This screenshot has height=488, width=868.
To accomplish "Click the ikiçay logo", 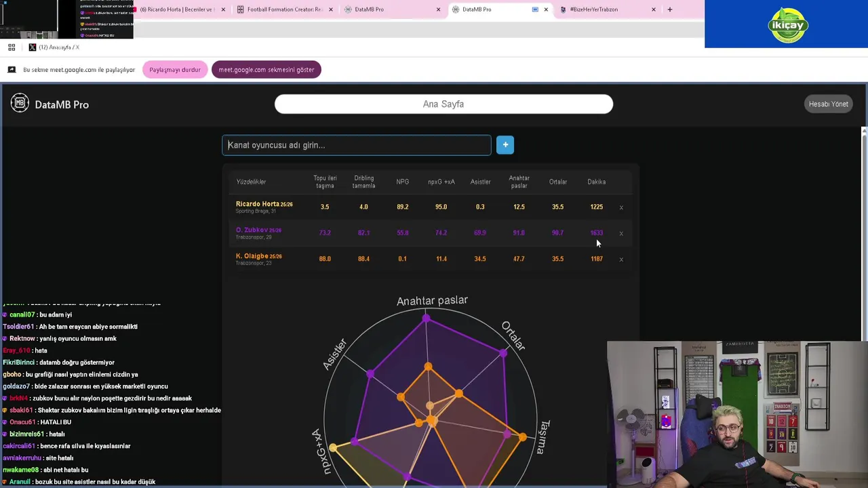I will point(788,25).
